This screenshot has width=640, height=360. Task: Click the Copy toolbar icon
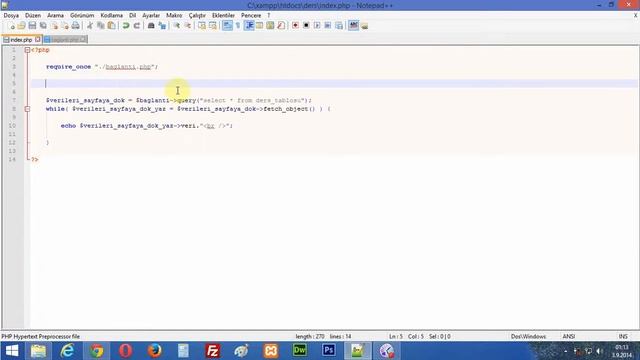100,26
